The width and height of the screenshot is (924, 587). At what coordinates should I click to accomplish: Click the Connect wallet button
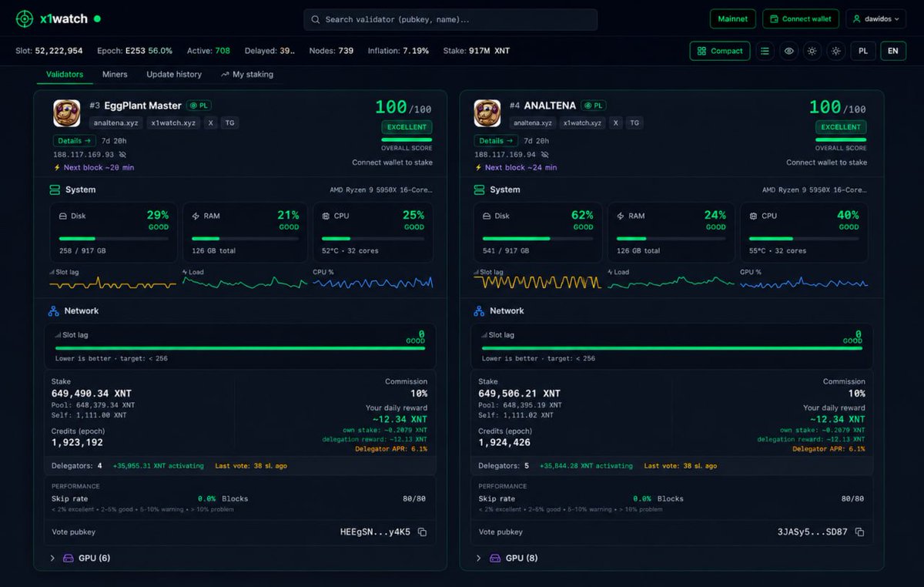801,18
